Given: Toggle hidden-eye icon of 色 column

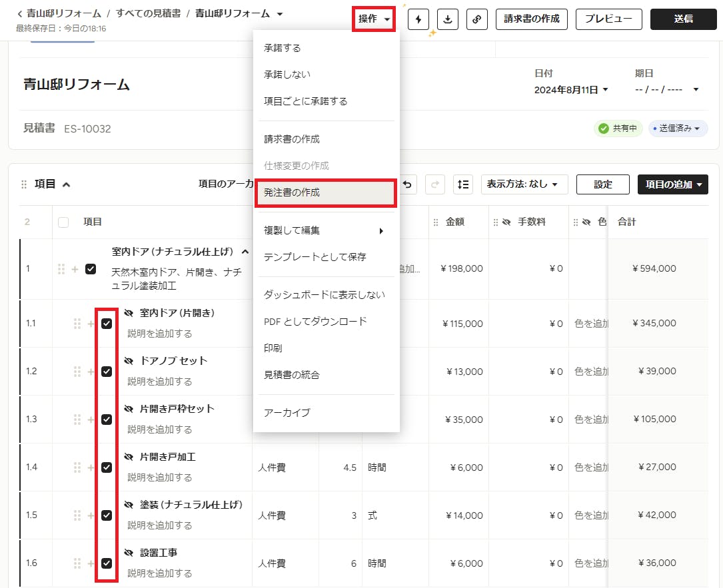Looking at the screenshot, I should [586, 222].
